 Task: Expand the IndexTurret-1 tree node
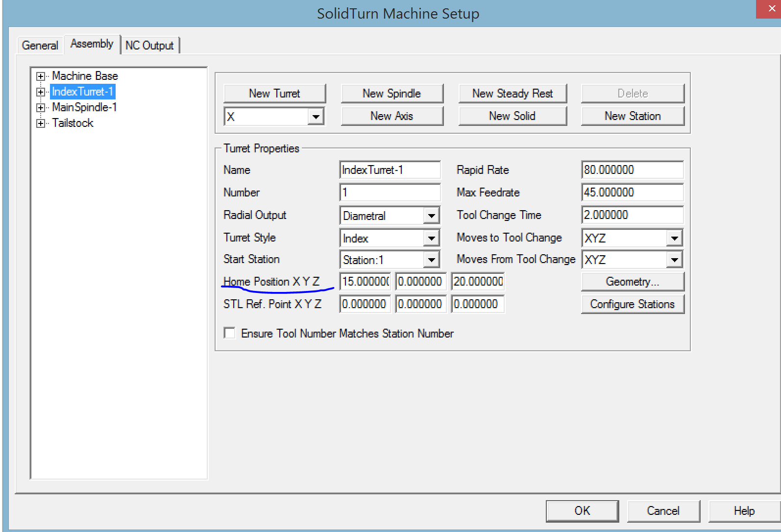(41, 92)
